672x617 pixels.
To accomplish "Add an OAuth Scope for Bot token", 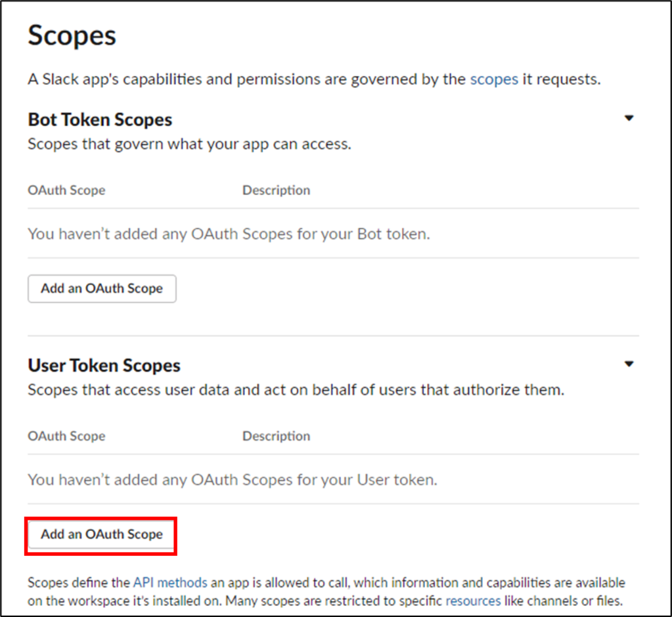I will (102, 289).
